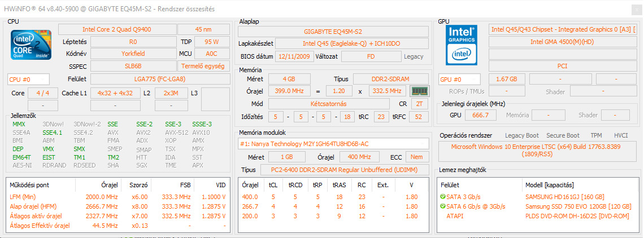Image resolution: width=644 pixels, height=238 pixels.
Task: Click the TPM indicator
Action: [596, 135]
